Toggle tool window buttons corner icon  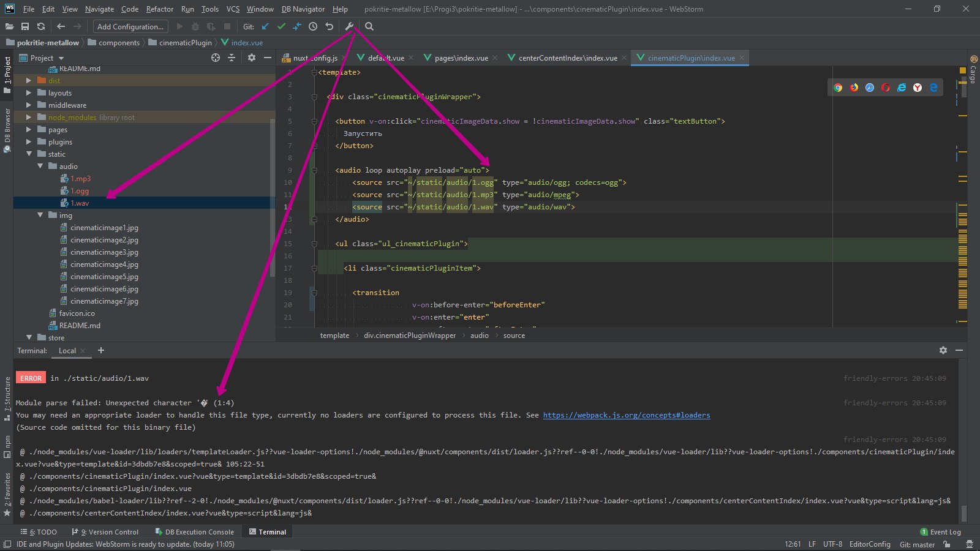pyautogui.click(x=7, y=544)
